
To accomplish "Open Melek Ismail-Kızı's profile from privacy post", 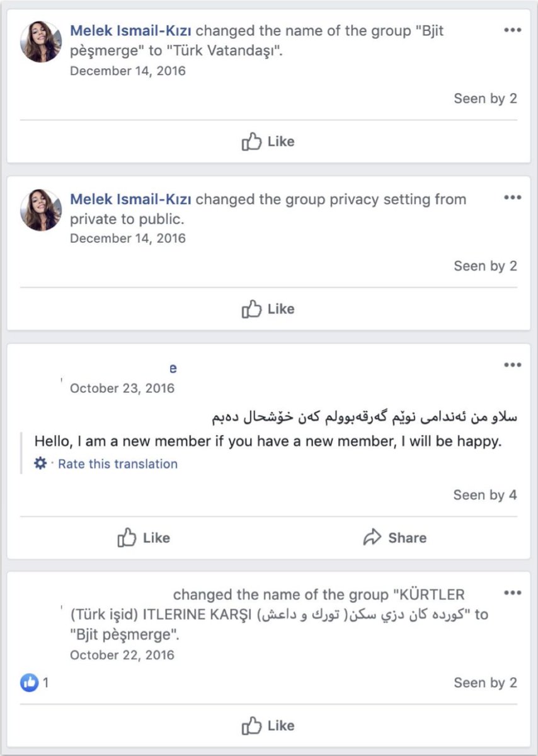I will pyautogui.click(x=132, y=199).
